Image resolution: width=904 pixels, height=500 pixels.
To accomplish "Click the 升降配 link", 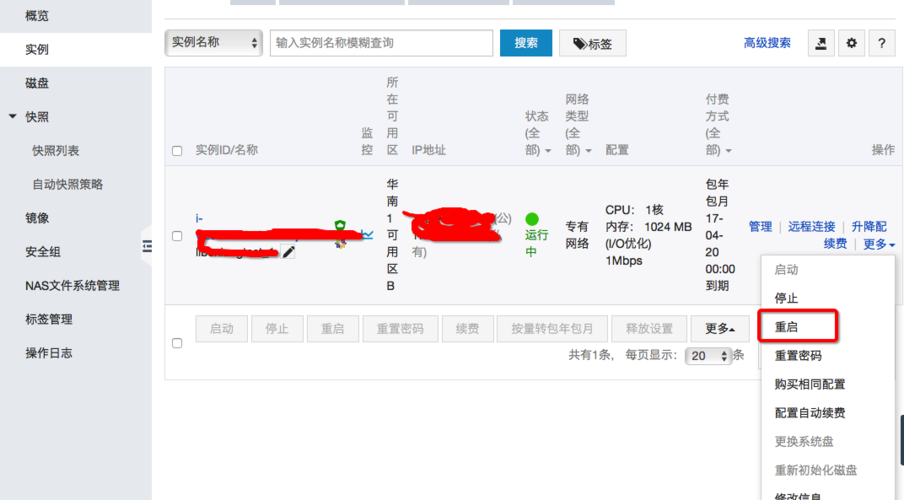I will pos(869,227).
